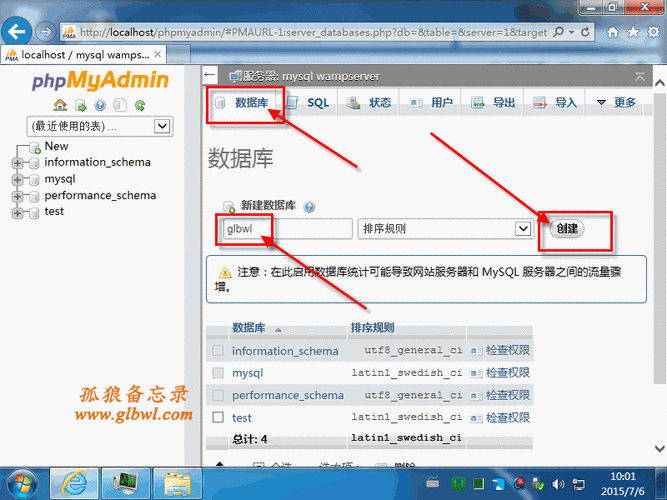667x500 pixels.
Task: Sort by database name column arrow
Action: pos(278,330)
